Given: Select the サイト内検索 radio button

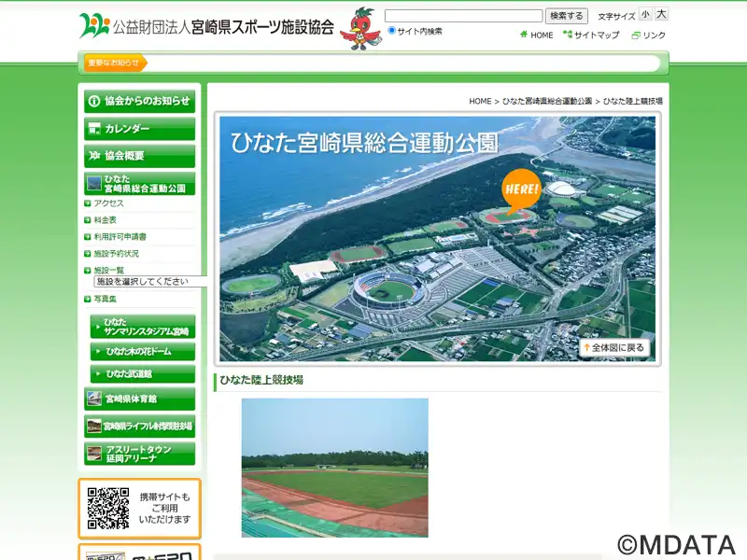Looking at the screenshot, I should point(391,31).
